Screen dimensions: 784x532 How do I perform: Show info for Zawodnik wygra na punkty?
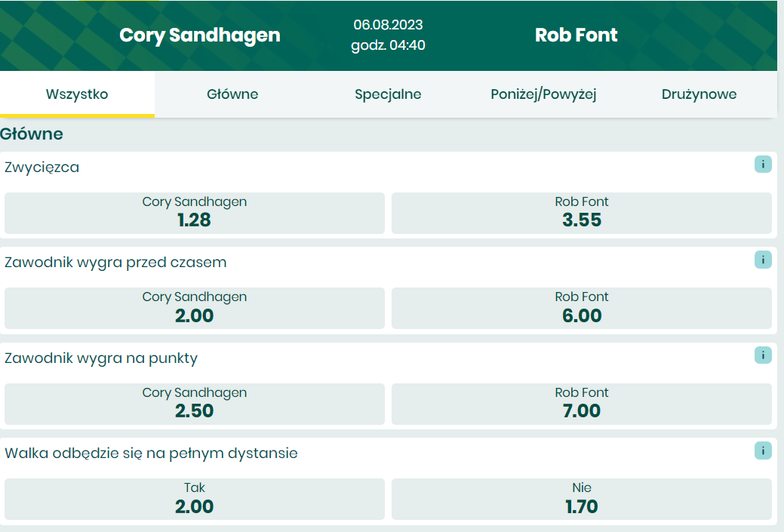point(762,355)
